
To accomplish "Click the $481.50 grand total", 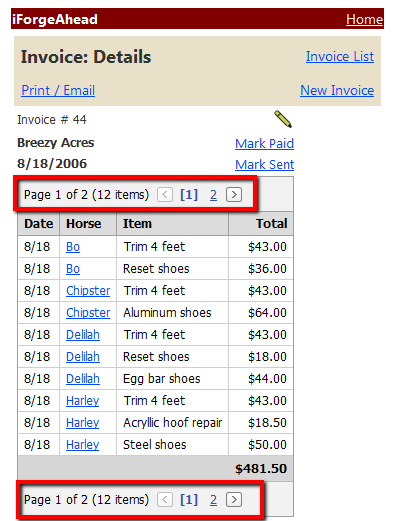I will (261, 469).
